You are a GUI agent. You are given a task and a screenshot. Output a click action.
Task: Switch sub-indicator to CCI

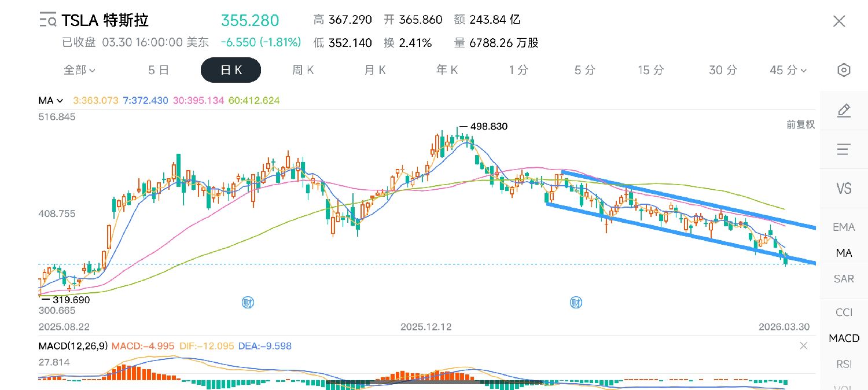pos(844,312)
